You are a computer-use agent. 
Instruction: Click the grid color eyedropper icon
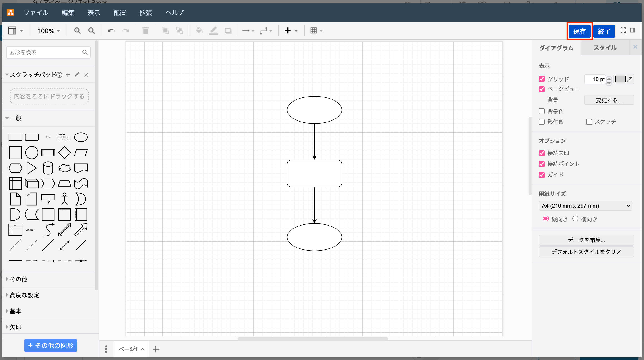pos(630,79)
